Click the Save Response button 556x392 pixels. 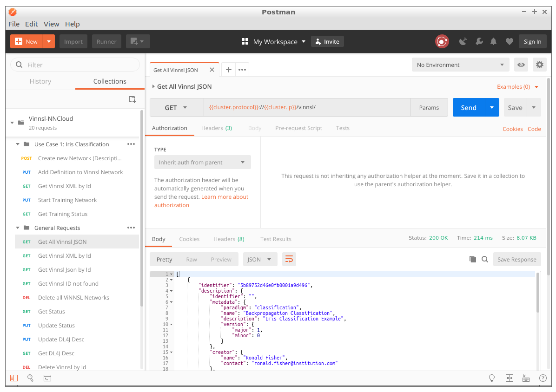click(516, 259)
